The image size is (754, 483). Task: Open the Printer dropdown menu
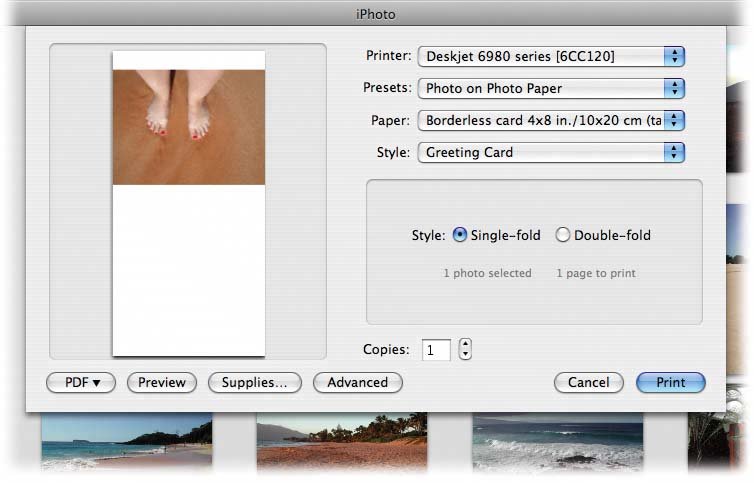[551, 56]
